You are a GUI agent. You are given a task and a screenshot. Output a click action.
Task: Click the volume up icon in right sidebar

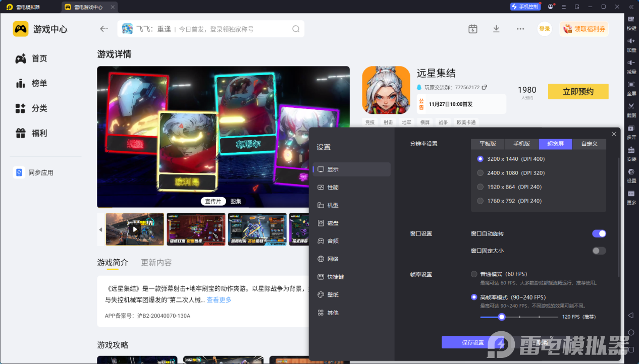(x=631, y=41)
